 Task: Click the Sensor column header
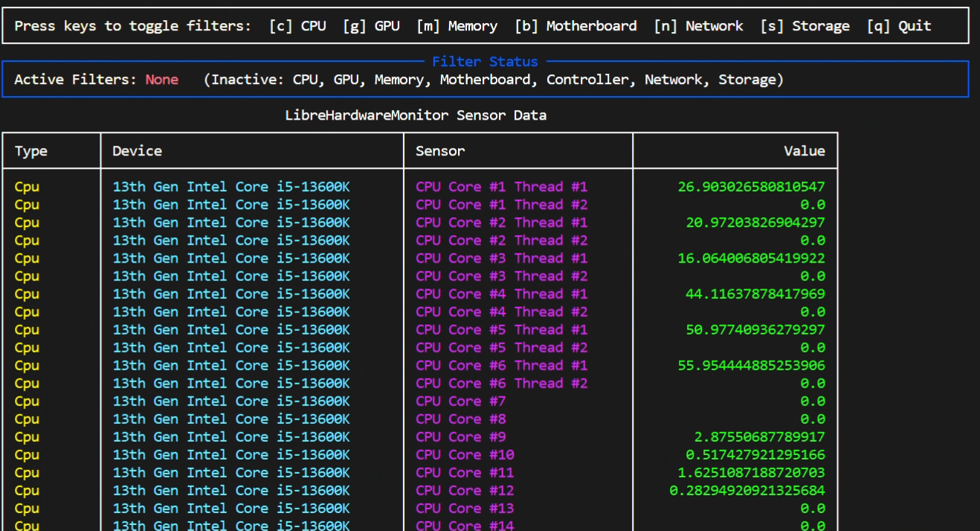tap(440, 151)
